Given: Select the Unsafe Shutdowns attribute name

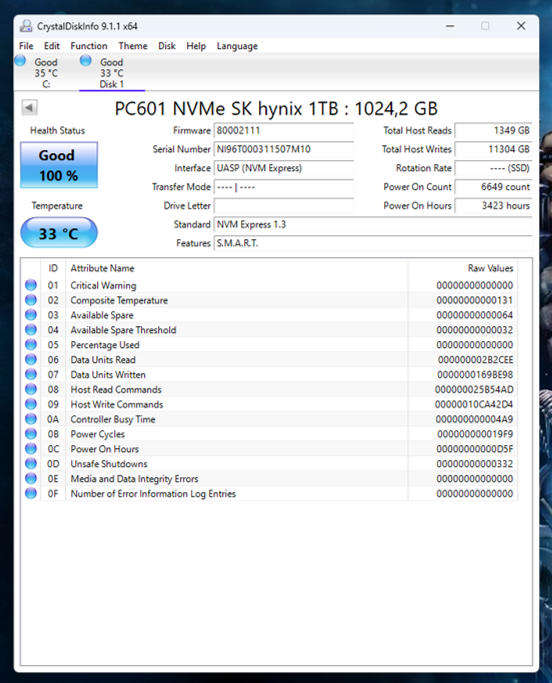Looking at the screenshot, I should [x=109, y=464].
